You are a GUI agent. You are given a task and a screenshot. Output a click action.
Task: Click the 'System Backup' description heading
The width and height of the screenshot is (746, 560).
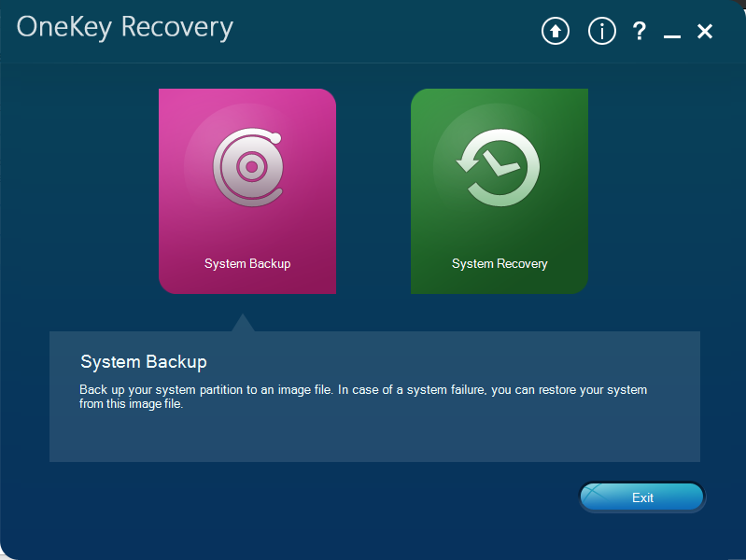coord(144,362)
